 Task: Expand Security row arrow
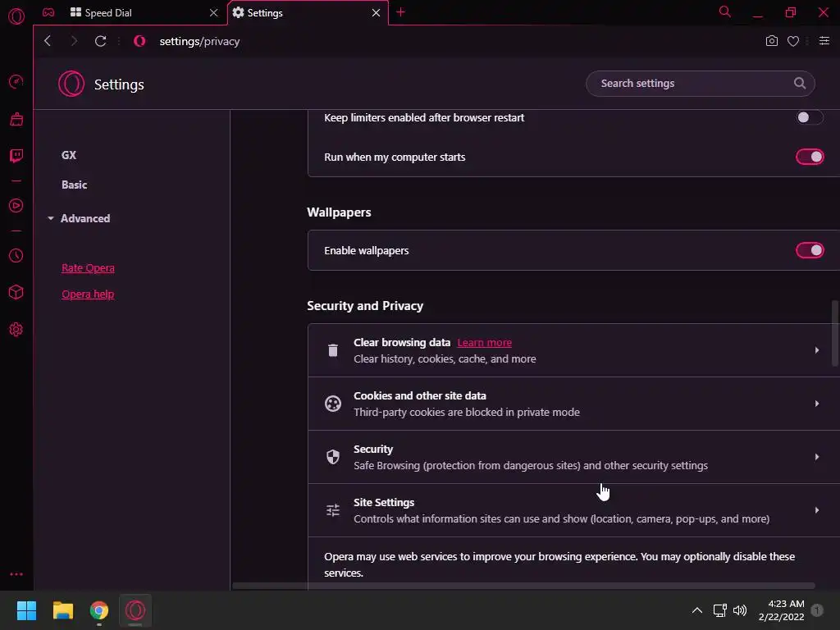click(817, 457)
